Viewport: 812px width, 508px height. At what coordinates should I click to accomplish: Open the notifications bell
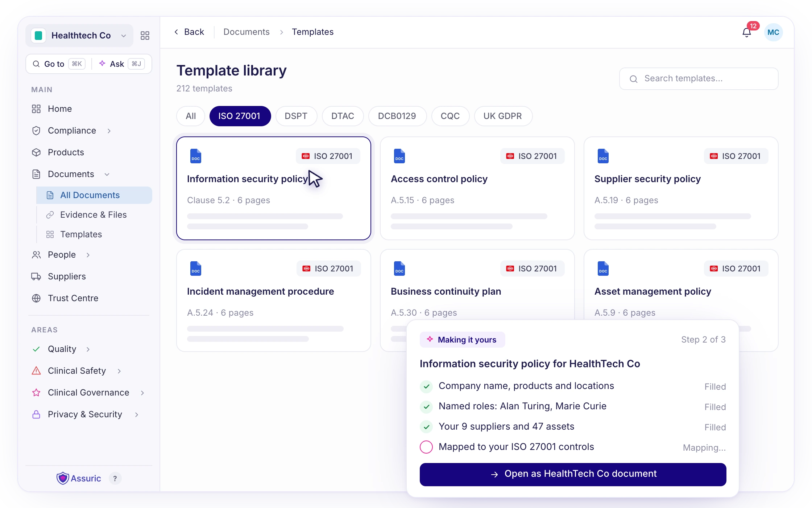click(x=747, y=33)
